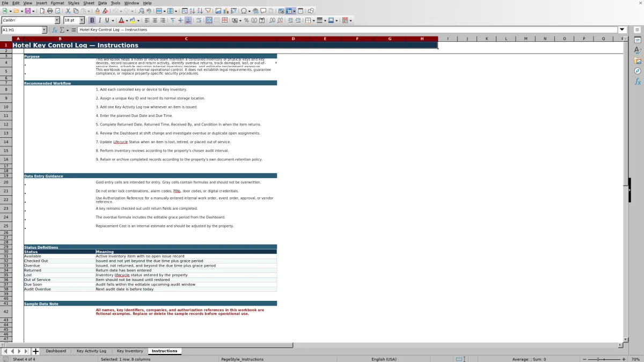This screenshot has height=362, width=644.
Task: Click the add new sheet plus icon
Action: (36, 351)
